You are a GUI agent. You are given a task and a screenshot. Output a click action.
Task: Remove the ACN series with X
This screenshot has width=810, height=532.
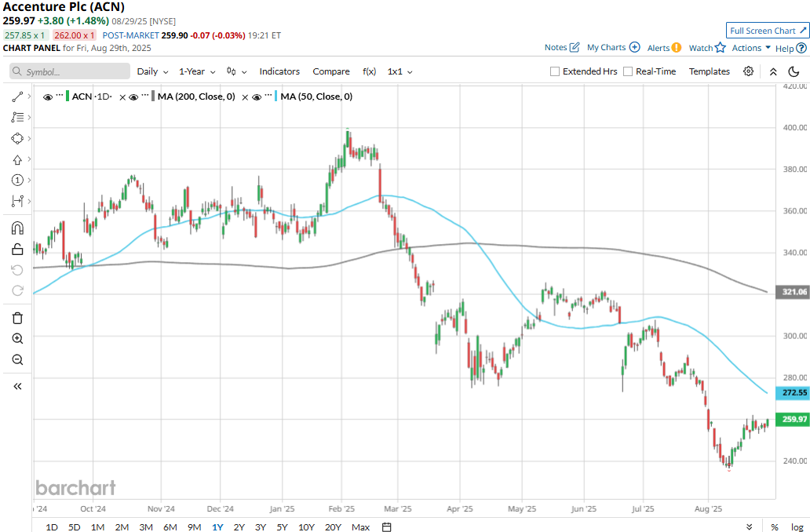[122, 97]
